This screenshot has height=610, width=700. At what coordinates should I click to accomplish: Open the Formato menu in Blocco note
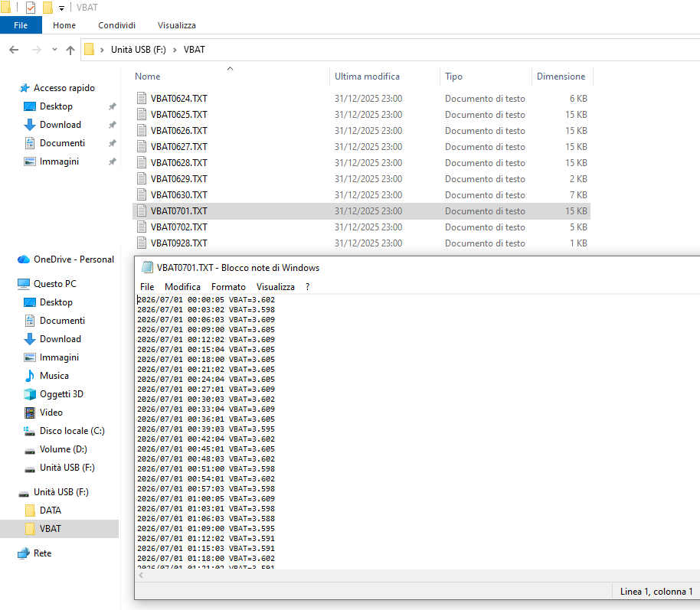228,287
